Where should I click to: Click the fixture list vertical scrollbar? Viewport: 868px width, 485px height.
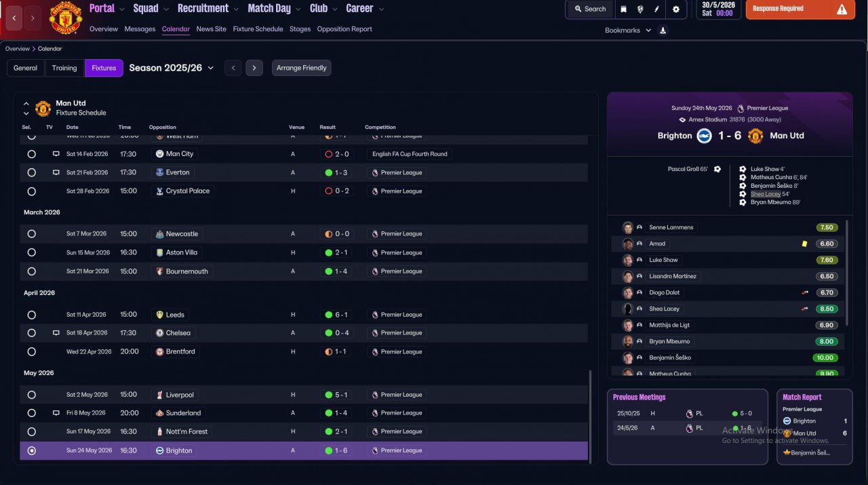coord(590,416)
